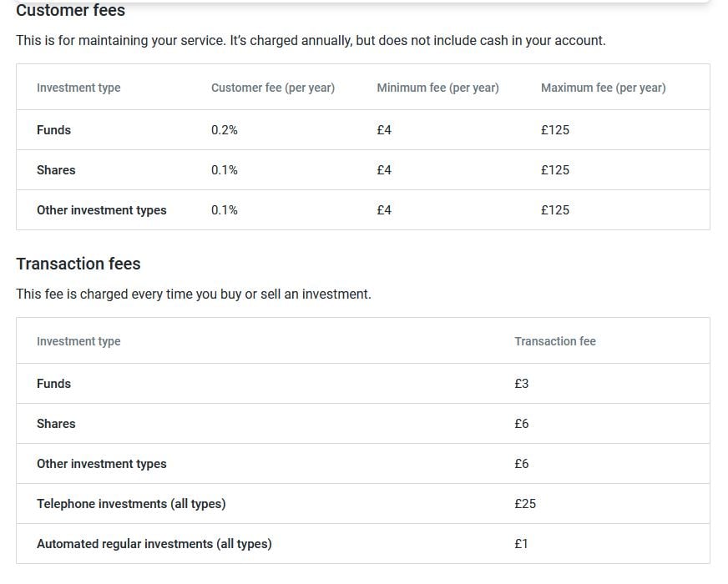Select Shares row in Customer fees table
This screenshot has height=584, width=728.
363,169
